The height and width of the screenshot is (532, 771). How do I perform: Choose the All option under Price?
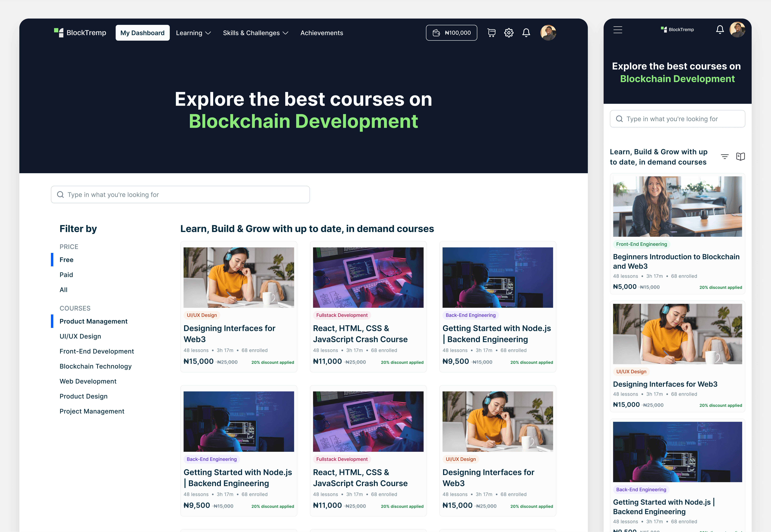point(63,289)
